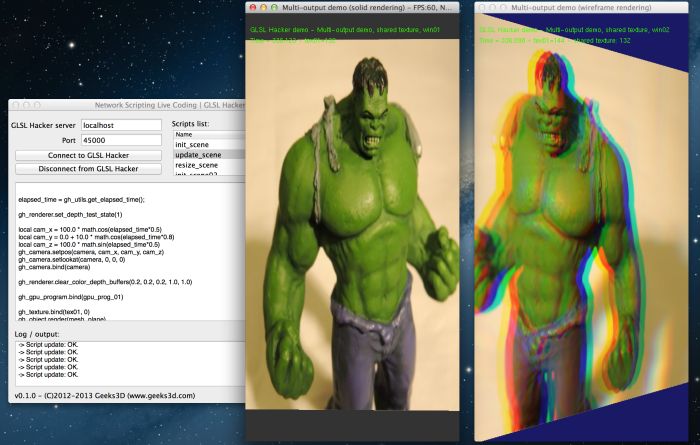Close the Network Scripting Live Coding window
The image size is (700, 445).
point(16,105)
